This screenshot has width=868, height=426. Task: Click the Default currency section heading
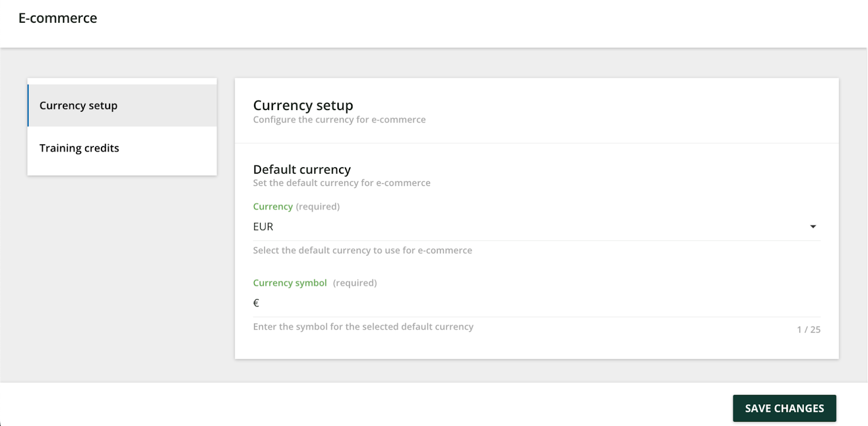(x=302, y=169)
